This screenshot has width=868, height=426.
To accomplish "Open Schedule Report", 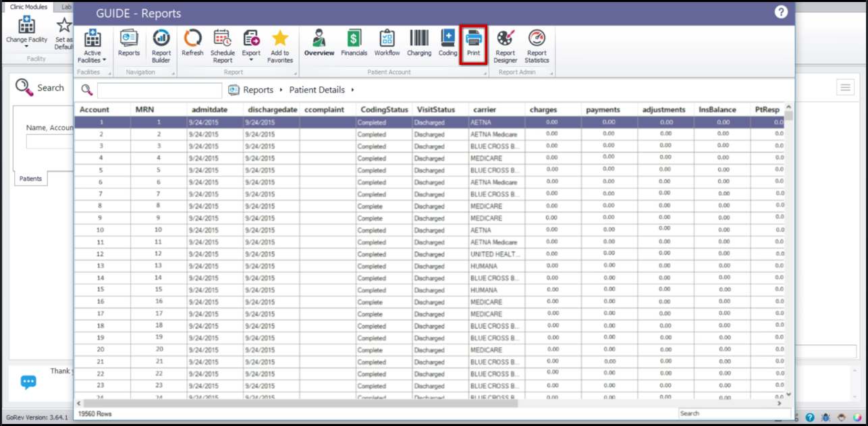I will pyautogui.click(x=223, y=46).
